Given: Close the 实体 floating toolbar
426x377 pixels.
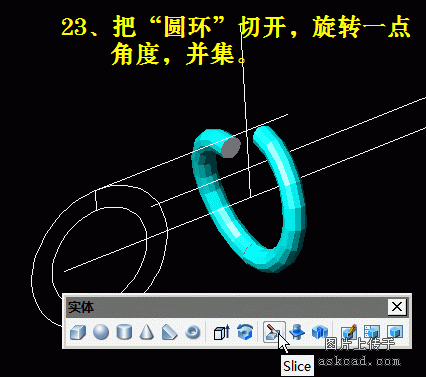Looking at the screenshot, I should tap(397, 307).
